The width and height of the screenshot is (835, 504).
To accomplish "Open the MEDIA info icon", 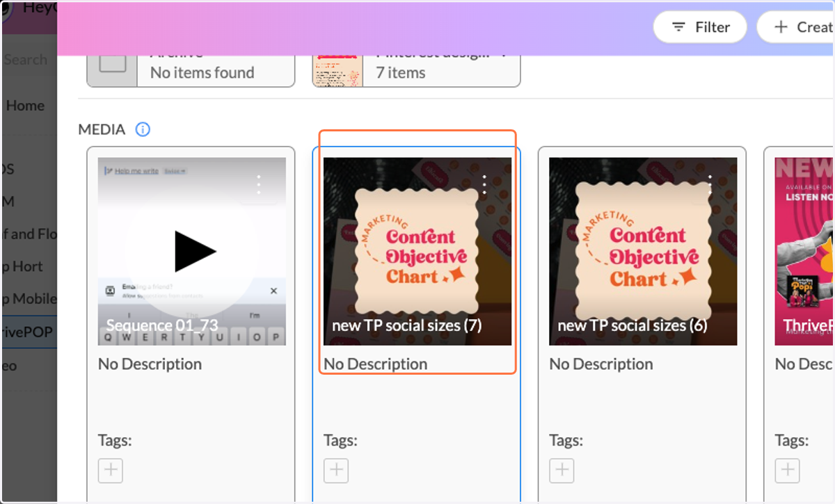I will pyautogui.click(x=143, y=129).
